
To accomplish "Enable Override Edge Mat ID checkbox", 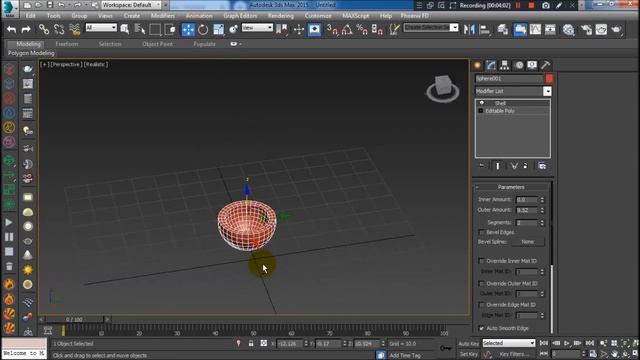I will [x=482, y=305].
